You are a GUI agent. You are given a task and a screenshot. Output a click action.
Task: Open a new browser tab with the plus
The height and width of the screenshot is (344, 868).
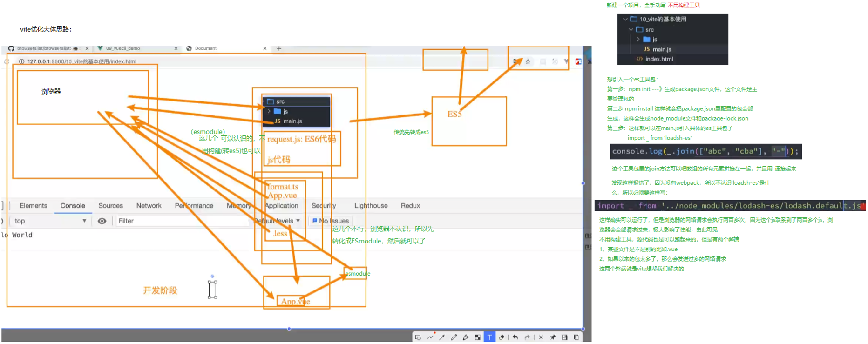pyautogui.click(x=279, y=48)
